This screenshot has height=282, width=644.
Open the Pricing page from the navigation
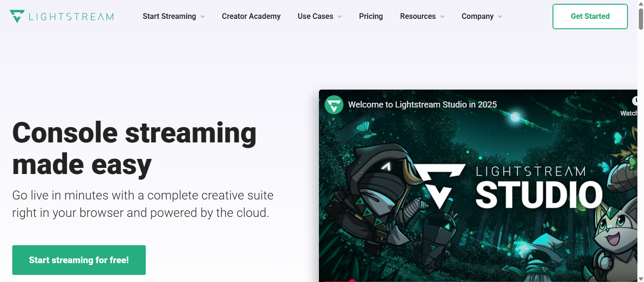point(371,16)
